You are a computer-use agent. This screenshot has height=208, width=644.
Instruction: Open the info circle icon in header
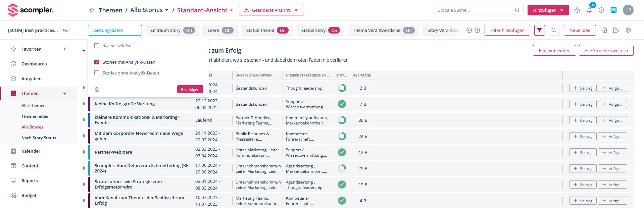[601, 10]
